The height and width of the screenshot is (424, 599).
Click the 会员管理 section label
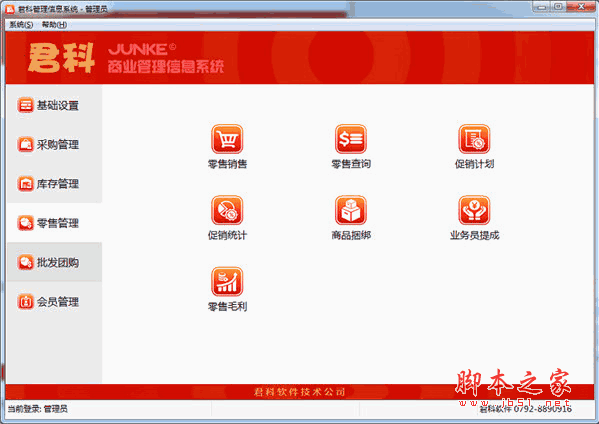click(58, 302)
